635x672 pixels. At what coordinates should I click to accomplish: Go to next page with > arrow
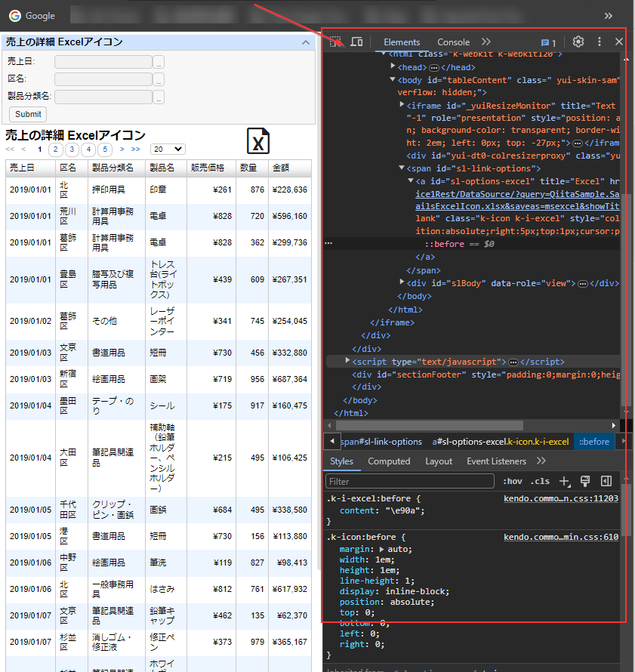pyautogui.click(x=122, y=150)
